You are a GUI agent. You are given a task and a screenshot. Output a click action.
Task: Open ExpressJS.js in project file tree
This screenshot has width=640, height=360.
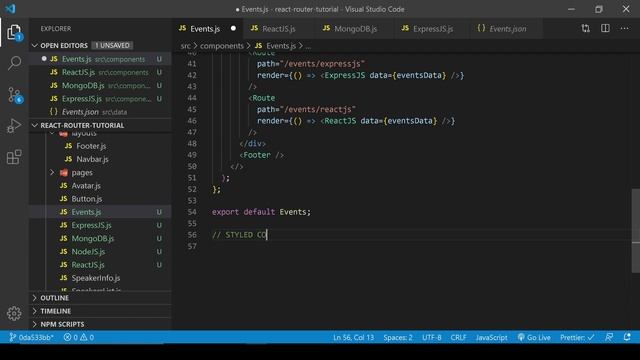coord(100,225)
